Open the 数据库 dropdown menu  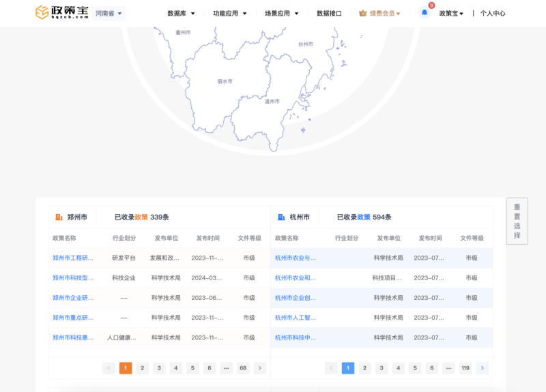pyautogui.click(x=181, y=13)
